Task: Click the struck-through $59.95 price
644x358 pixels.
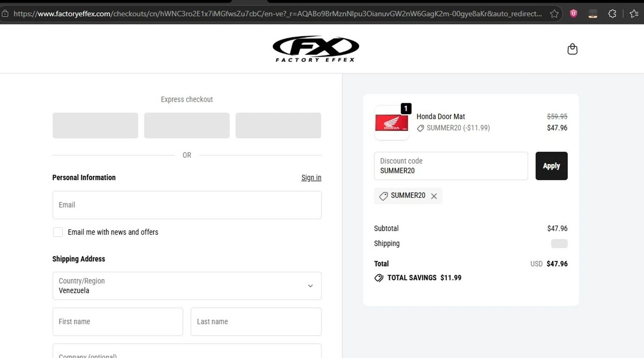Action: click(557, 116)
